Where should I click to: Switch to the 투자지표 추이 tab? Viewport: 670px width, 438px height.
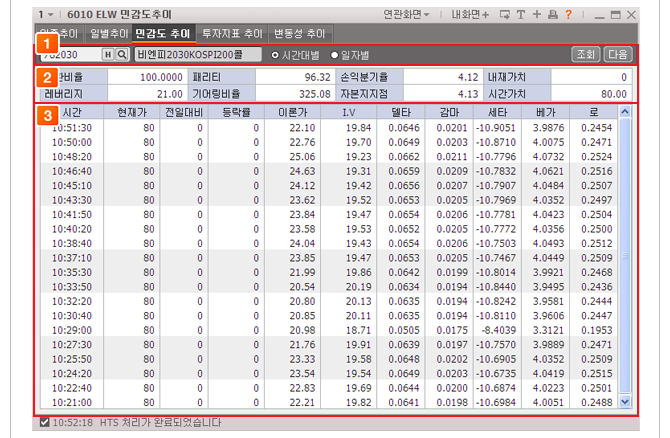pos(233,33)
